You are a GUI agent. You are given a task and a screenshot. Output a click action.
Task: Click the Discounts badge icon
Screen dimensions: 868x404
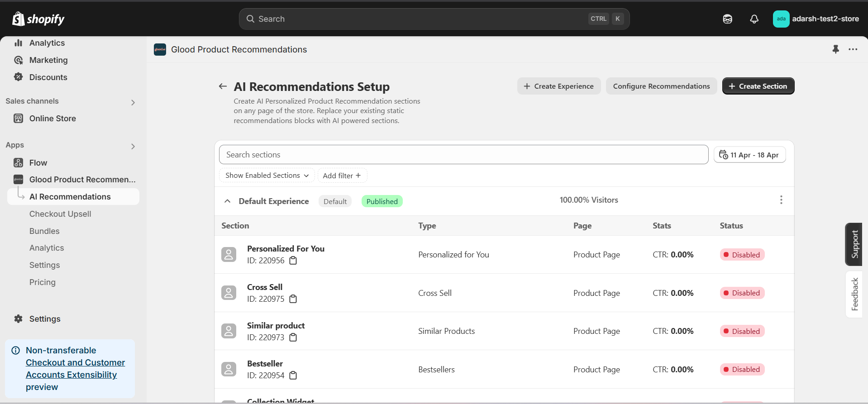[x=19, y=77]
